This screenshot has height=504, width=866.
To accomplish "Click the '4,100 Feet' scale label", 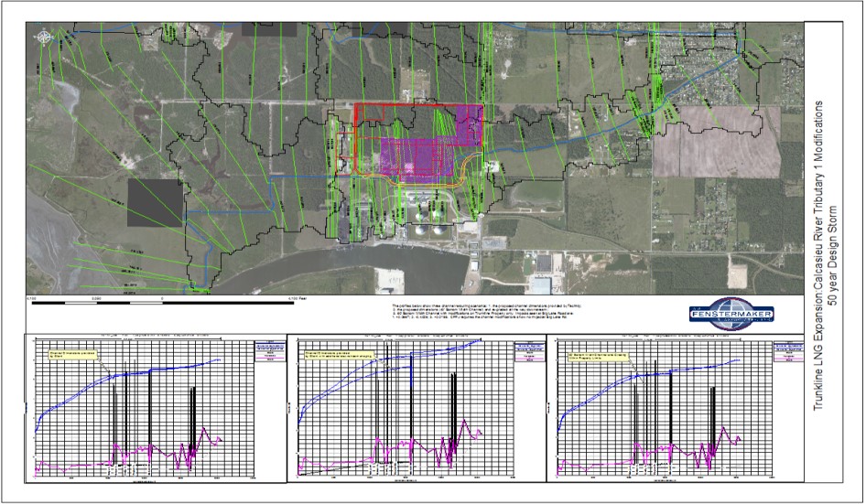I will (x=296, y=298).
